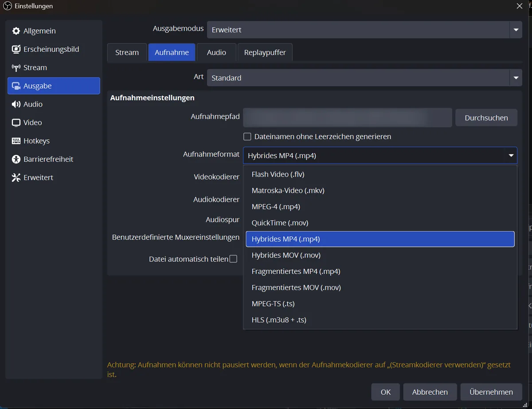Collapse the Aufnahmeformat dropdown
This screenshot has height=409, width=532.
380,156
